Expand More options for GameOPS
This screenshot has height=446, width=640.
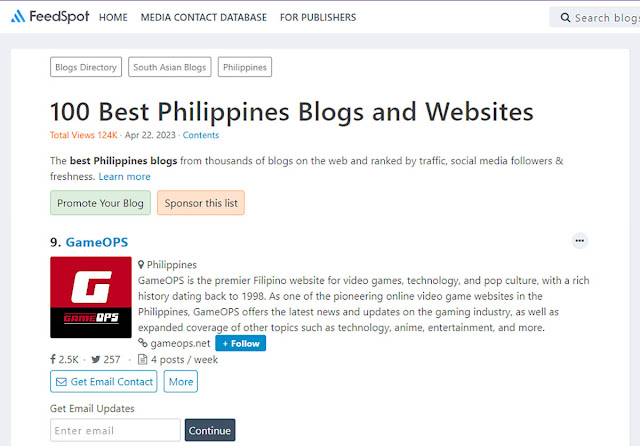coord(181,382)
